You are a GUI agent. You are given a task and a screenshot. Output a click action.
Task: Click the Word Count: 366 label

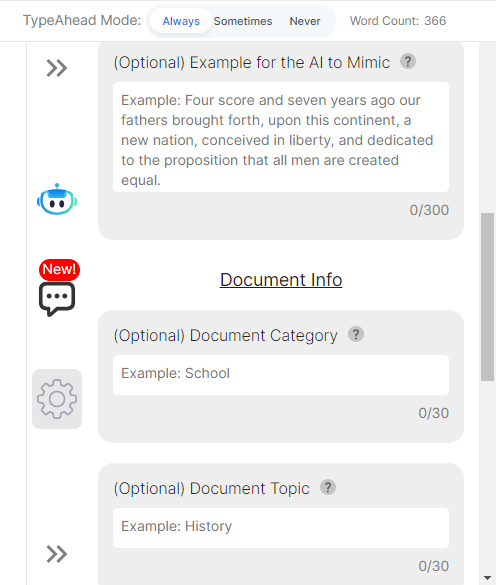pyautogui.click(x=398, y=21)
